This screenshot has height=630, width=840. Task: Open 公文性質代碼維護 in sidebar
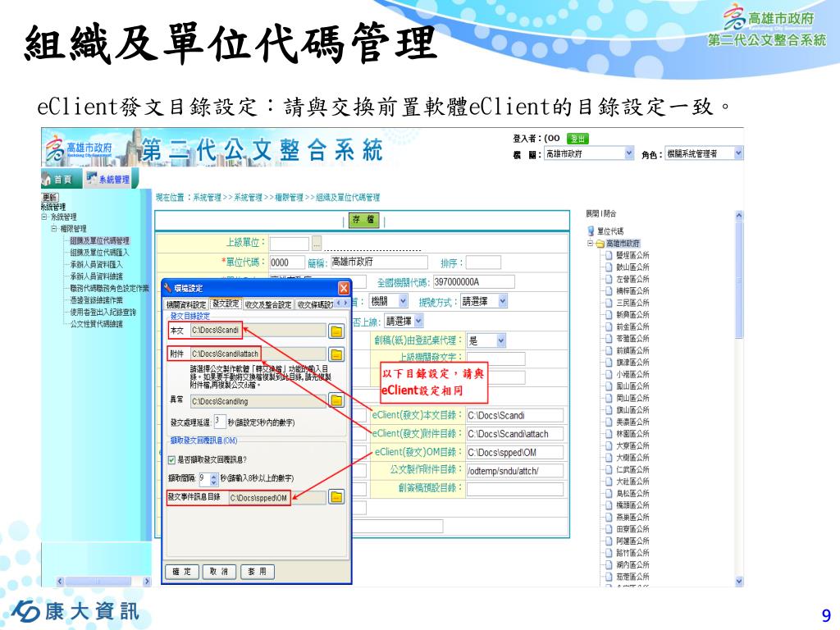pyautogui.click(x=97, y=323)
